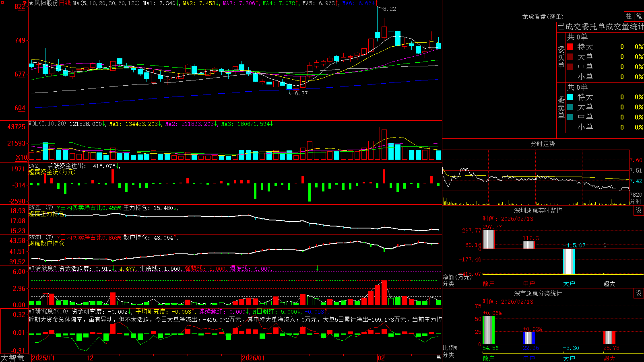The image size is (644, 362).
Task: Click the X10 volume scale marker
Action: pyautogui.click(x=21, y=157)
